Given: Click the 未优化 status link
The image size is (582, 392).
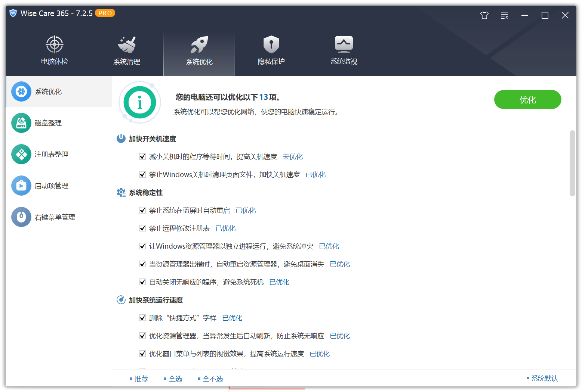Looking at the screenshot, I should [293, 156].
